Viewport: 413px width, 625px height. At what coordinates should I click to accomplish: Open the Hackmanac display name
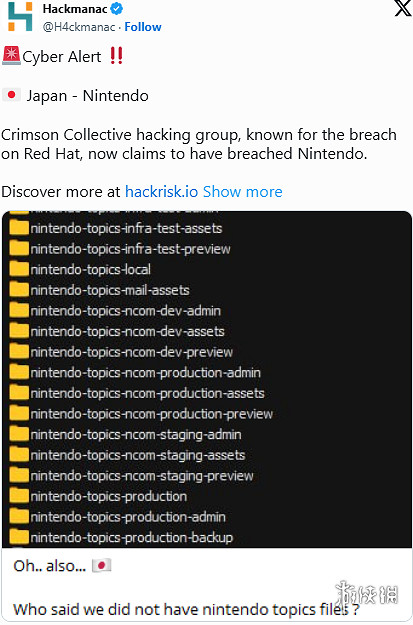(x=75, y=8)
